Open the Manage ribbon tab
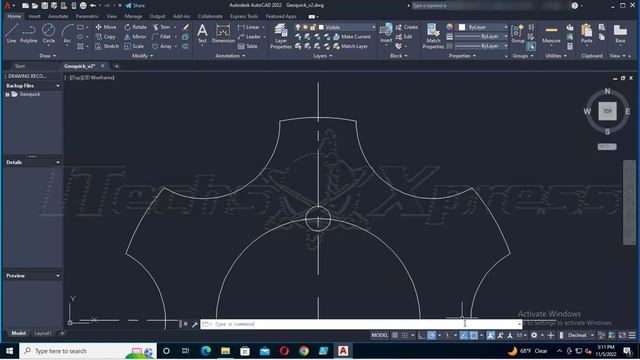 click(x=133, y=16)
